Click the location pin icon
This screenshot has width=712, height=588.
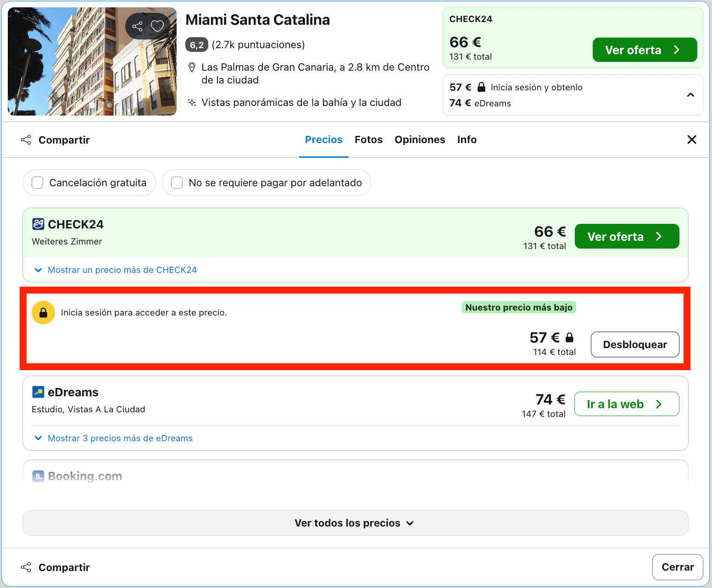pos(192,67)
